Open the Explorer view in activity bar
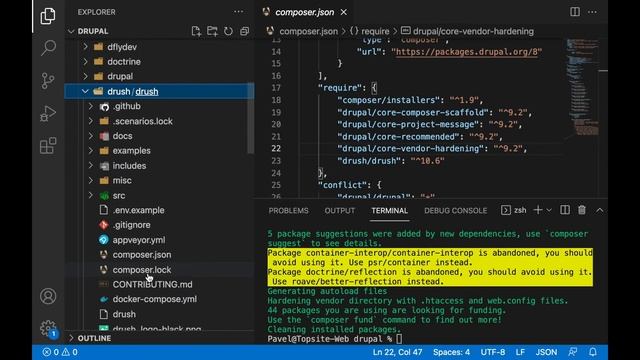640x360 pixels. pyautogui.click(x=48, y=16)
